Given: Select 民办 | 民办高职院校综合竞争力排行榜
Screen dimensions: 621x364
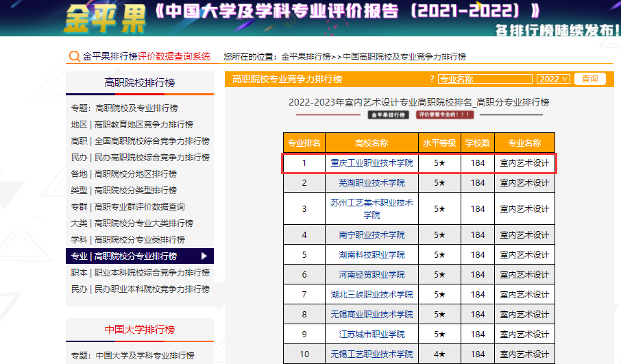Looking at the screenshot, I should pyautogui.click(x=140, y=158).
